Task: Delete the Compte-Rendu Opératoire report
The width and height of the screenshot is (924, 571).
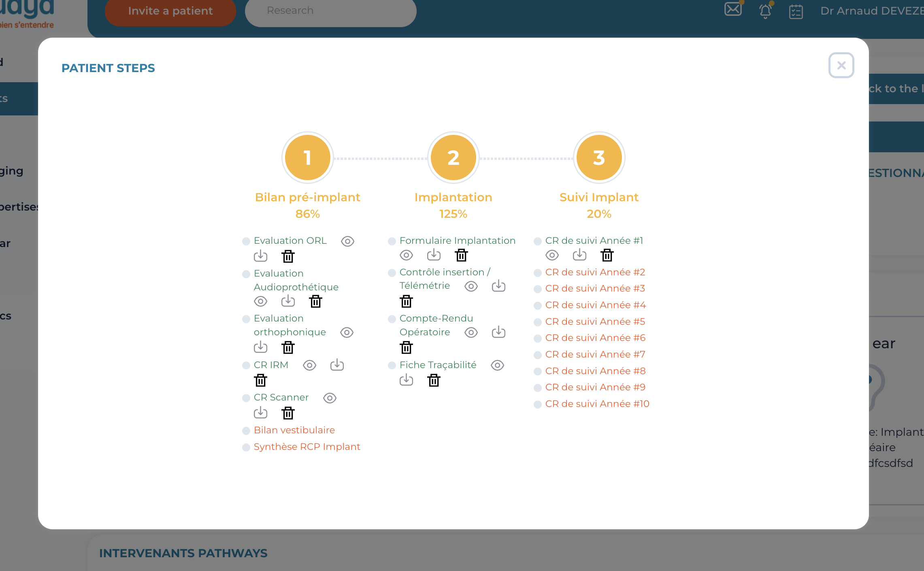Action: point(406,347)
